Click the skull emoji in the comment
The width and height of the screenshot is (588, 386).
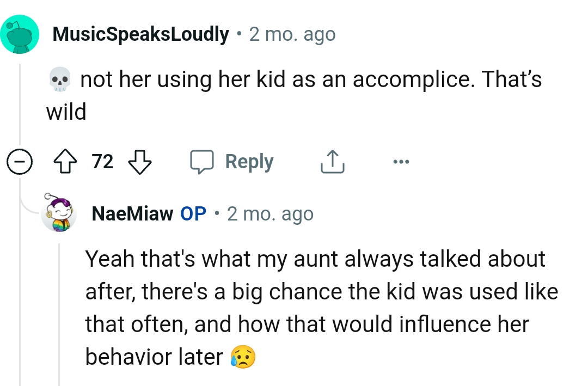coord(60,78)
